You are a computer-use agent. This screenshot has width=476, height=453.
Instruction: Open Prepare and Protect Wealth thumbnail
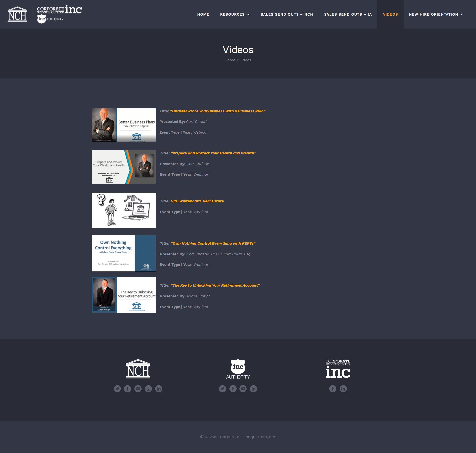(x=124, y=167)
